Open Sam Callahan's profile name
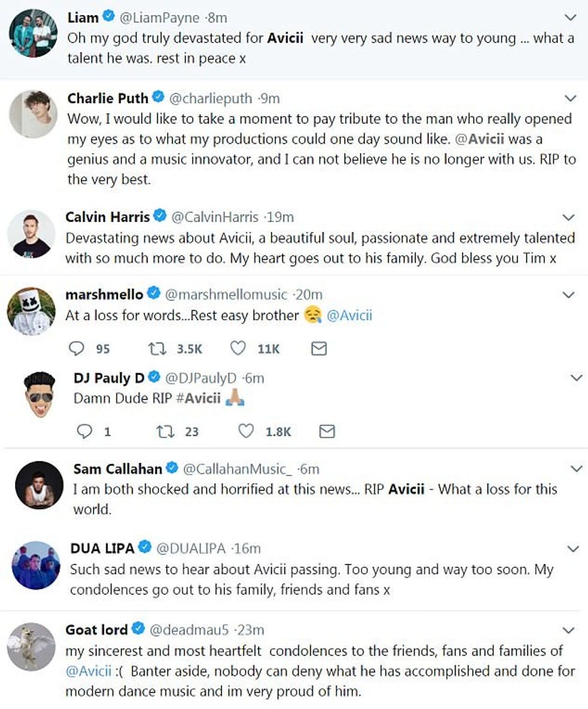The height and width of the screenshot is (709, 588). (118, 468)
